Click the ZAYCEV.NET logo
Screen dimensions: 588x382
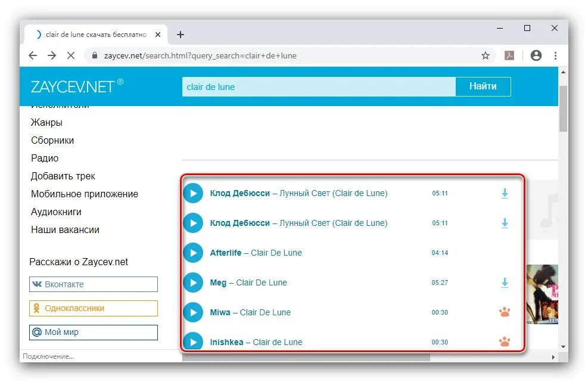[x=77, y=86]
